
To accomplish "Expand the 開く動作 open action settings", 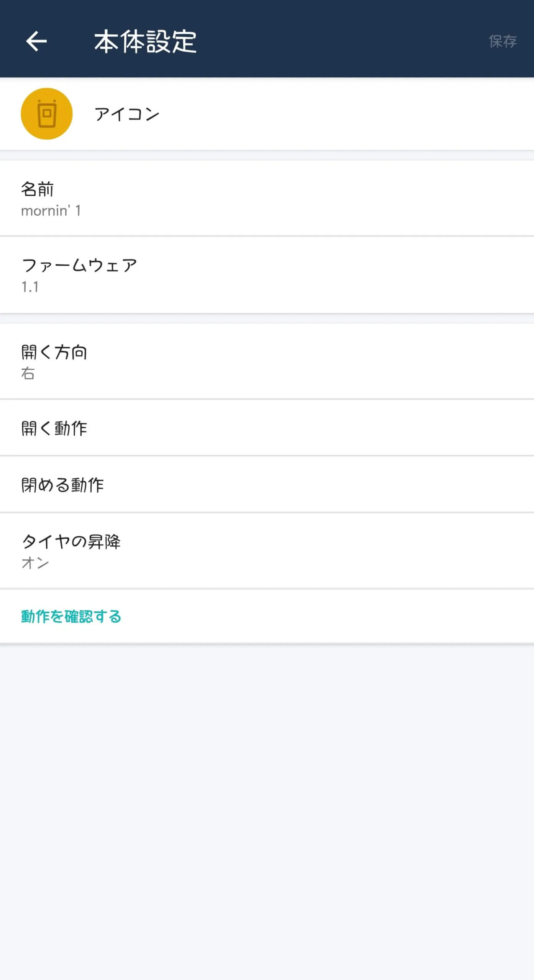I will coord(267,428).
